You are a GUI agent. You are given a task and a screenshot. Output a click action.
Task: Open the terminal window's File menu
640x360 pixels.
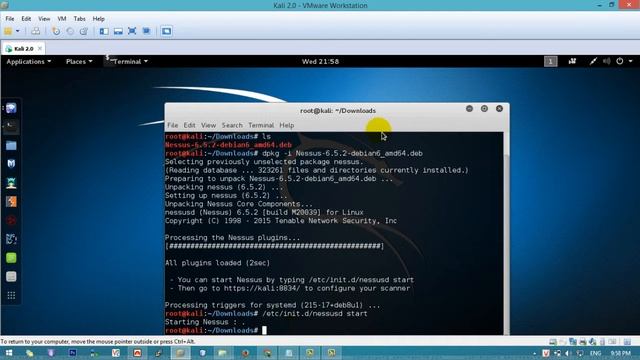pos(173,125)
